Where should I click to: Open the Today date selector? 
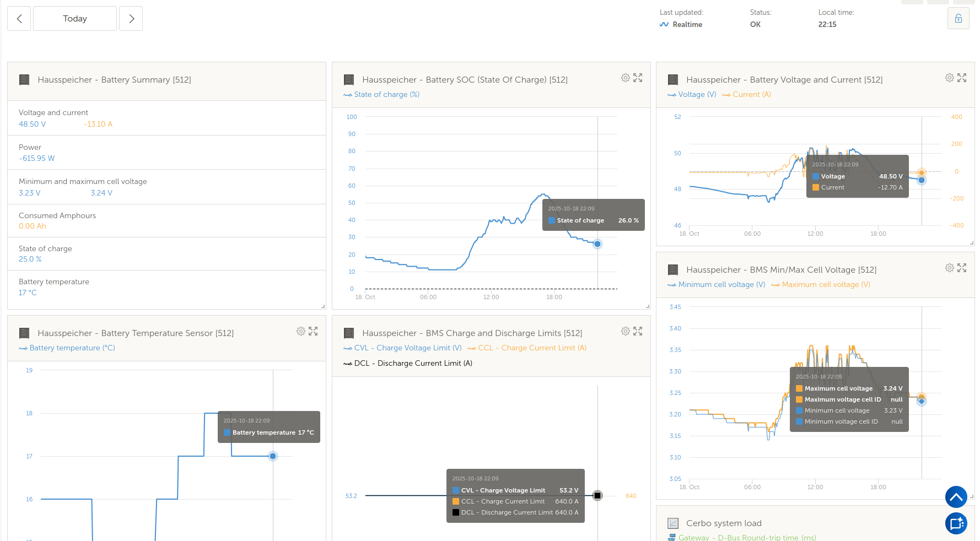point(75,19)
